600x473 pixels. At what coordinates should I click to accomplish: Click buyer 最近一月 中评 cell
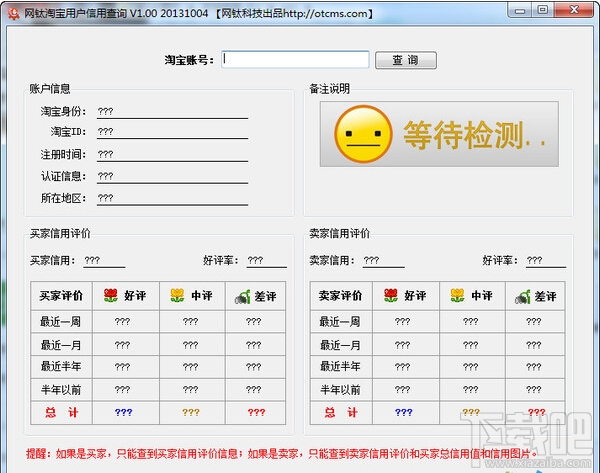(190, 345)
